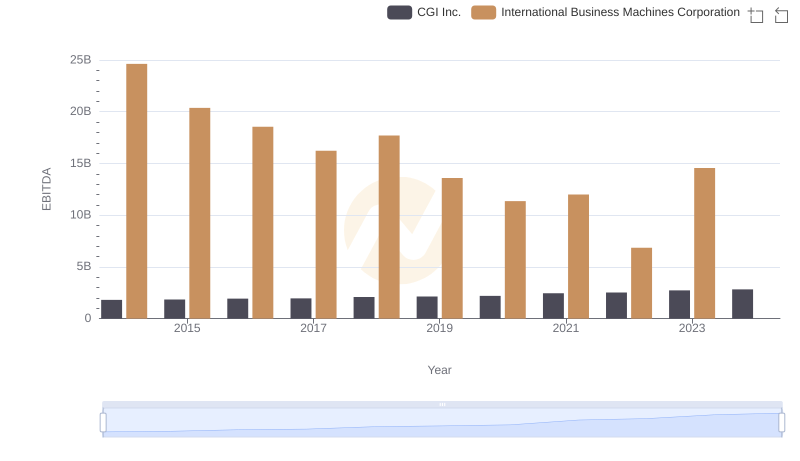Click the 2021 x-axis label
This screenshot has height=461, width=800.
click(566, 328)
